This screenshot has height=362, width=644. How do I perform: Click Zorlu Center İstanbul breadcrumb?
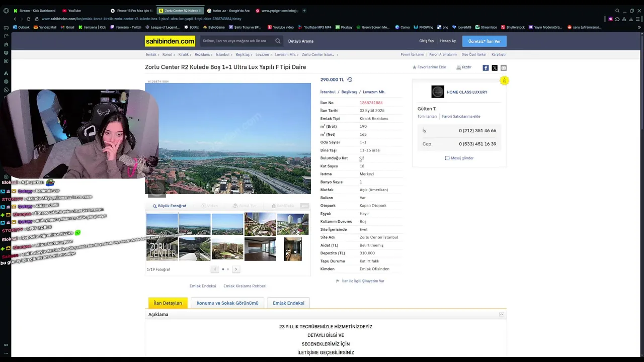[x=318, y=54]
